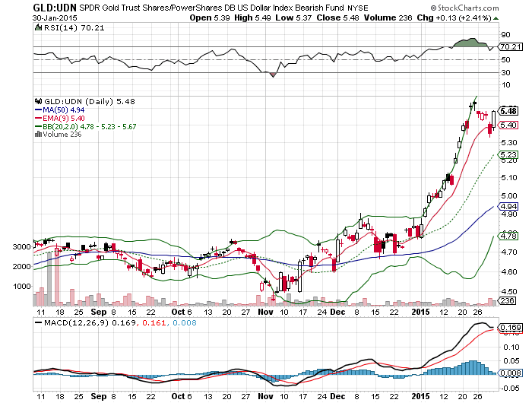Click the 5.48 last price tag on right axis
The width and height of the screenshot is (532, 403).
[508, 111]
